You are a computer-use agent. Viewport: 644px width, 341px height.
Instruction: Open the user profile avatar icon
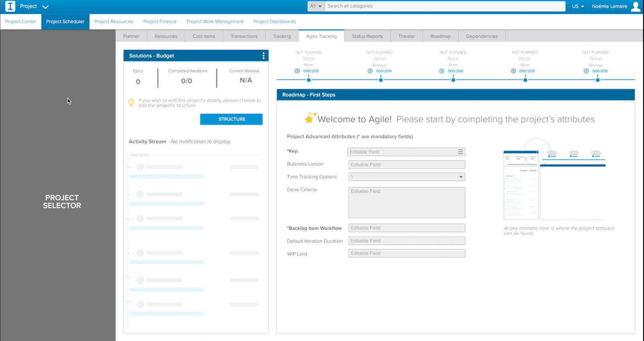[636, 6]
